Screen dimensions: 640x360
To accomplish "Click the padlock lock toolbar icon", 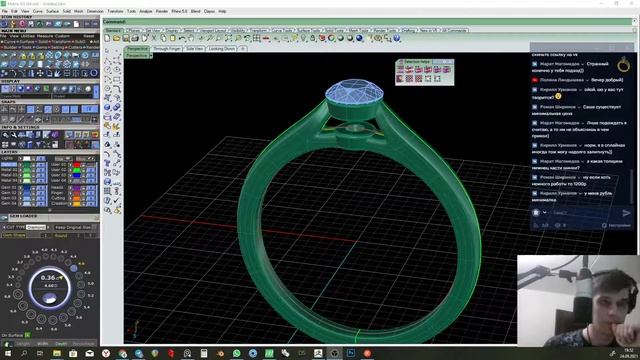I will coord(313,38).
